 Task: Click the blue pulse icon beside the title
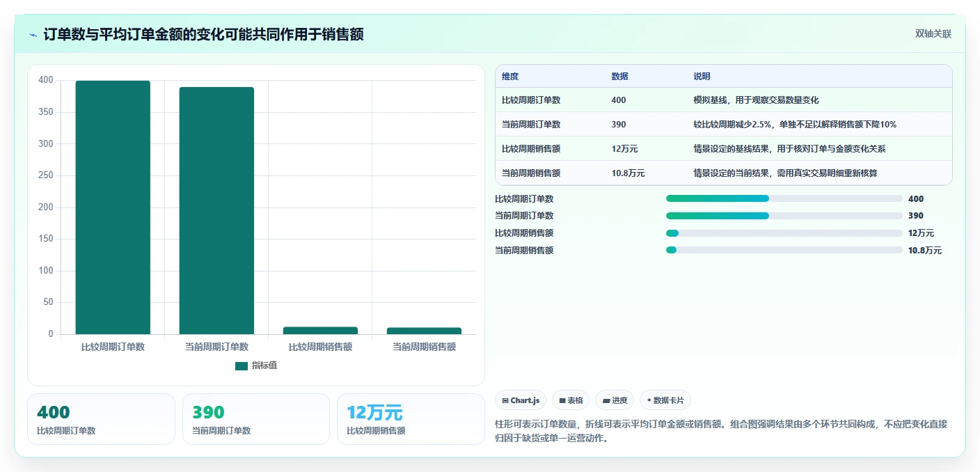(33, 35)
